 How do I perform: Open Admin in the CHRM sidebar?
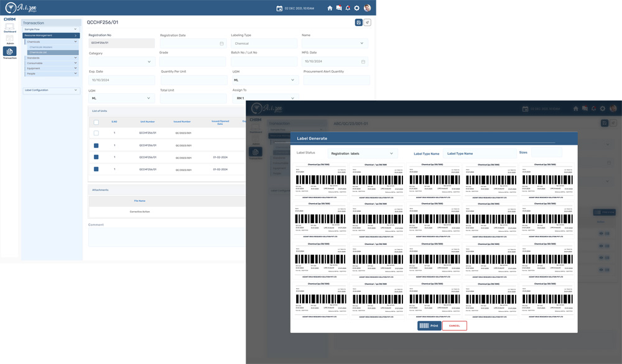(x=10, y=40)
